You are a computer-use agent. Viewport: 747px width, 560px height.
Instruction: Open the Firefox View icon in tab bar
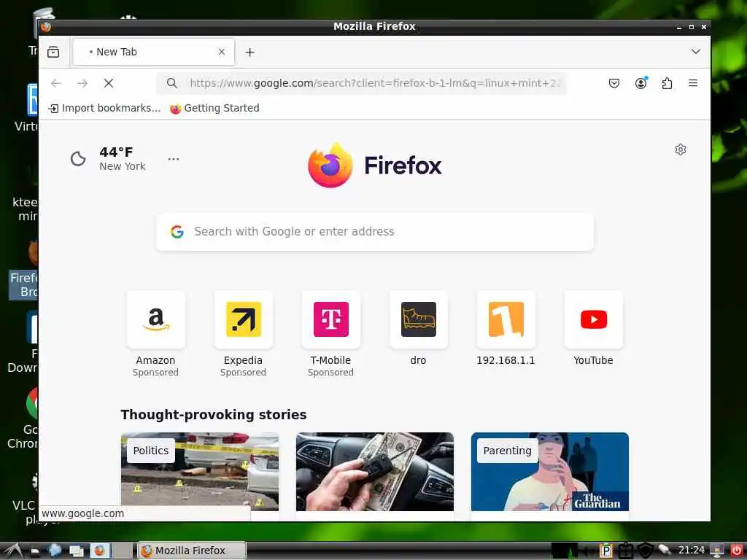[x=53, y=52]
